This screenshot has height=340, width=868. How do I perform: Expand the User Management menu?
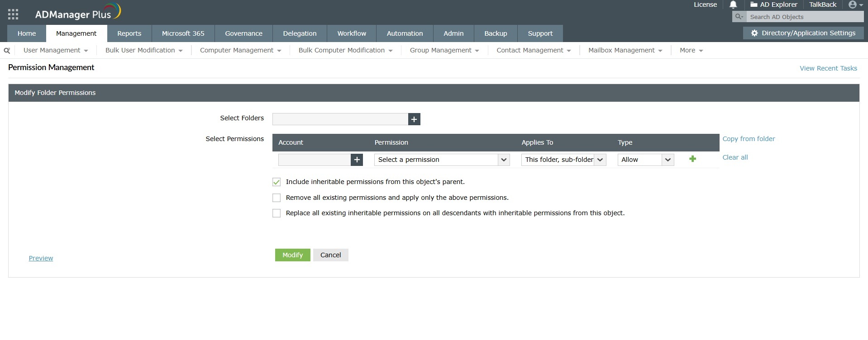[x=56, y=51]
